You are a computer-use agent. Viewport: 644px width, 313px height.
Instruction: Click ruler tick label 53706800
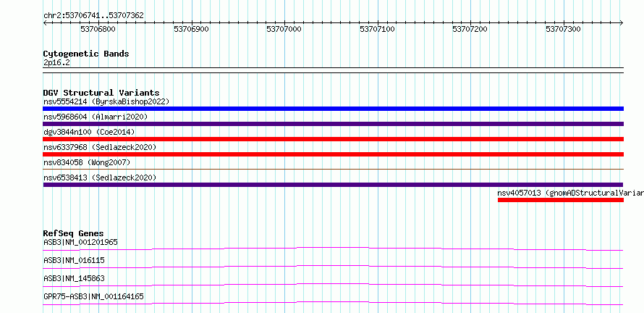(98, 29)
